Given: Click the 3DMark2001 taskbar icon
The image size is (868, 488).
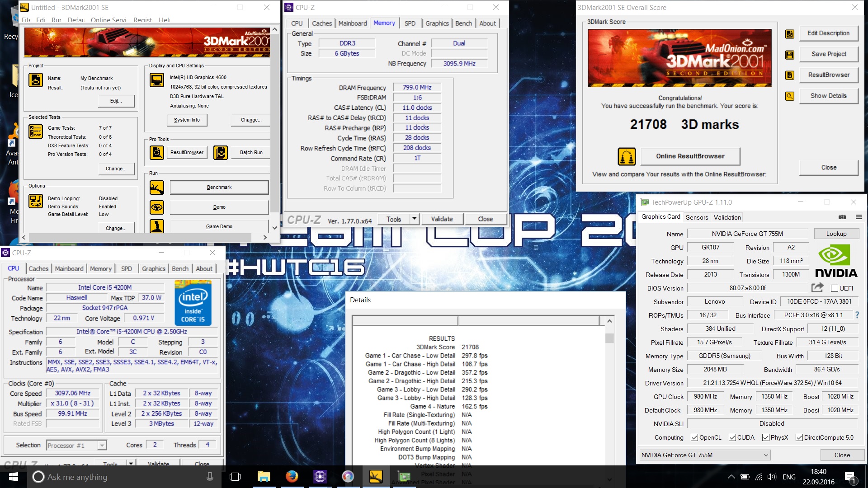Looking at the screenshot, I should [376, 477].
